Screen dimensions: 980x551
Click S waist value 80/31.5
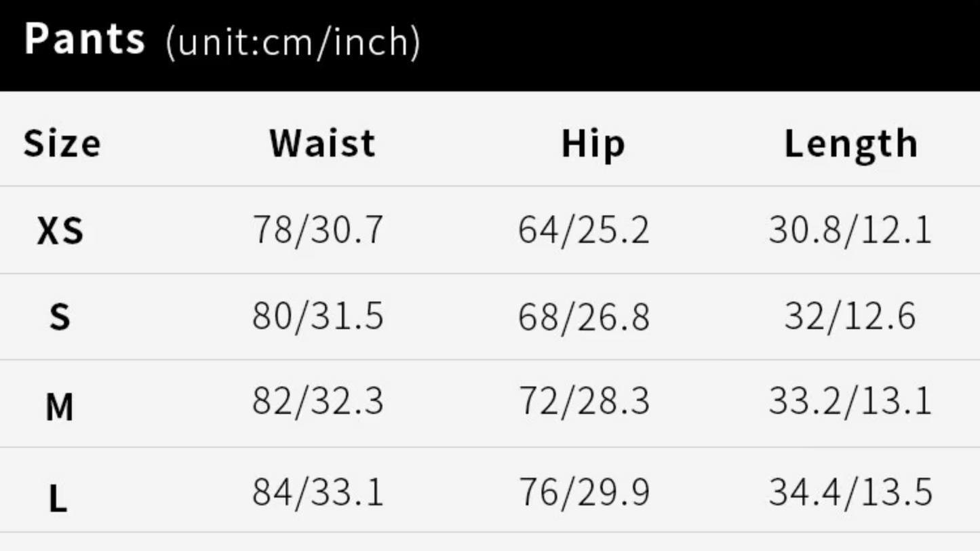[x=318, y=316]
